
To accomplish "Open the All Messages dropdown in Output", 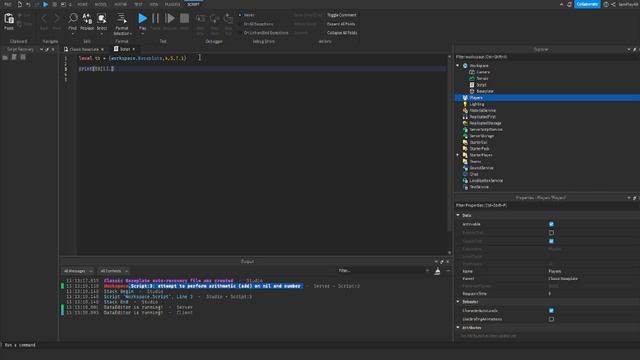I will point(78,271).
